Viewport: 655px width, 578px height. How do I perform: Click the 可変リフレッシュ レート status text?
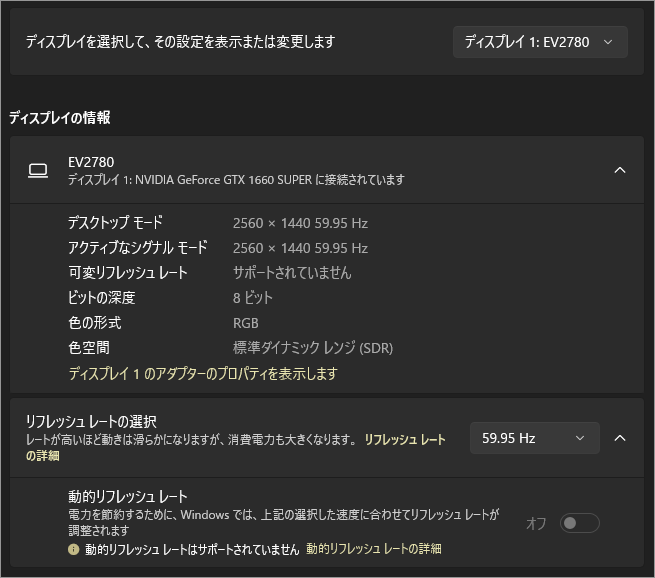click(x=292, y=273)
